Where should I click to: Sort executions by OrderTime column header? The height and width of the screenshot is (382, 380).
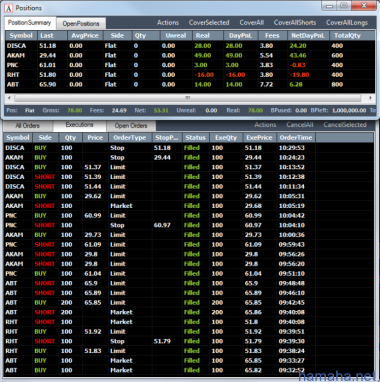tap(296, 138)
